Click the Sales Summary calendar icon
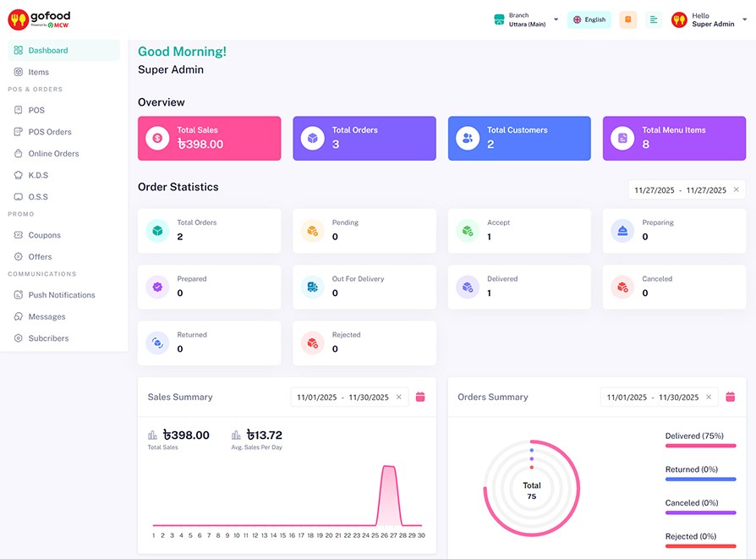Viewport: 756px width, 559px height. point(420,397)
